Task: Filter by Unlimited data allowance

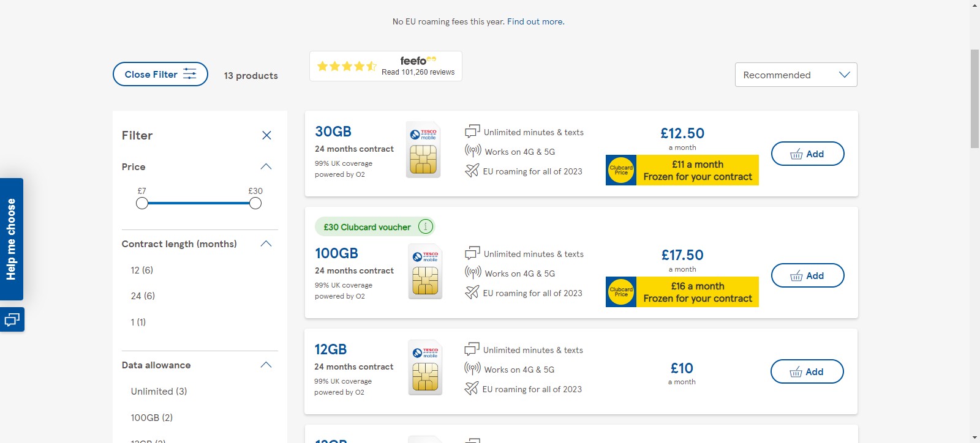Action: [159, 391]
